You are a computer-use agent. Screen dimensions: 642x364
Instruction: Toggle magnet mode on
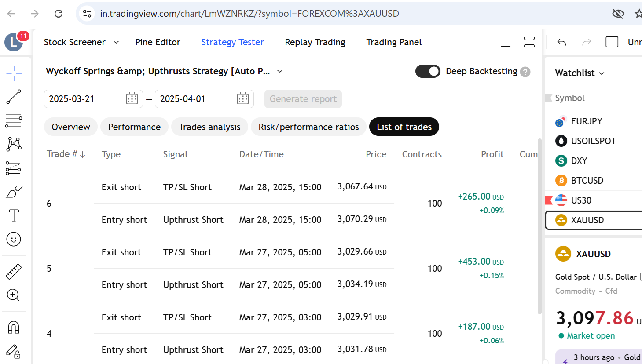[14, 328]
